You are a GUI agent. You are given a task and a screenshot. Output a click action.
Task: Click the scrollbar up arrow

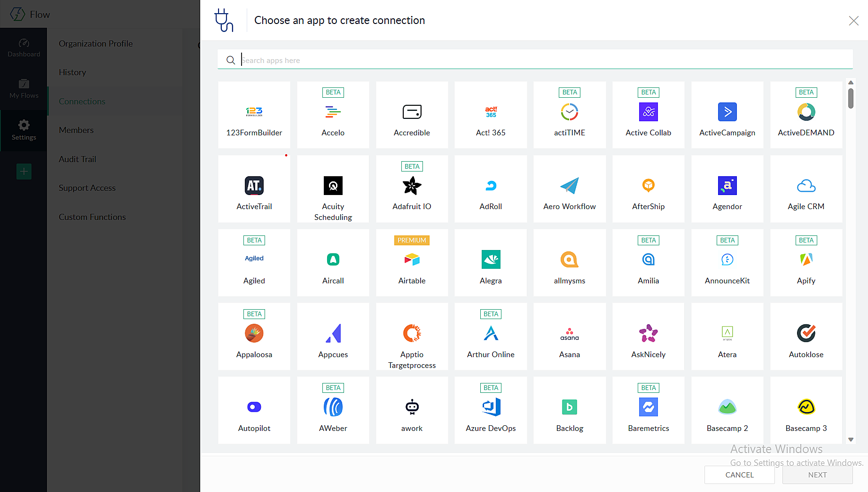pos(851,83)
